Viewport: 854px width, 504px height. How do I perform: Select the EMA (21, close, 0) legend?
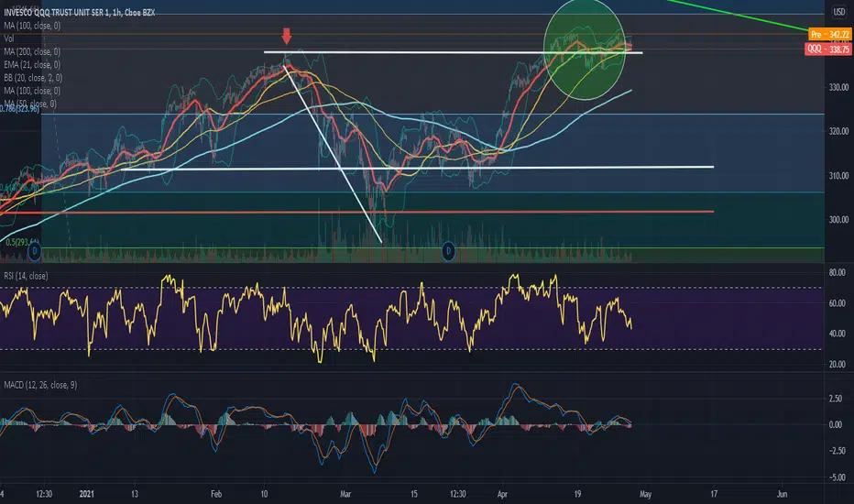[x=32, y=65]
